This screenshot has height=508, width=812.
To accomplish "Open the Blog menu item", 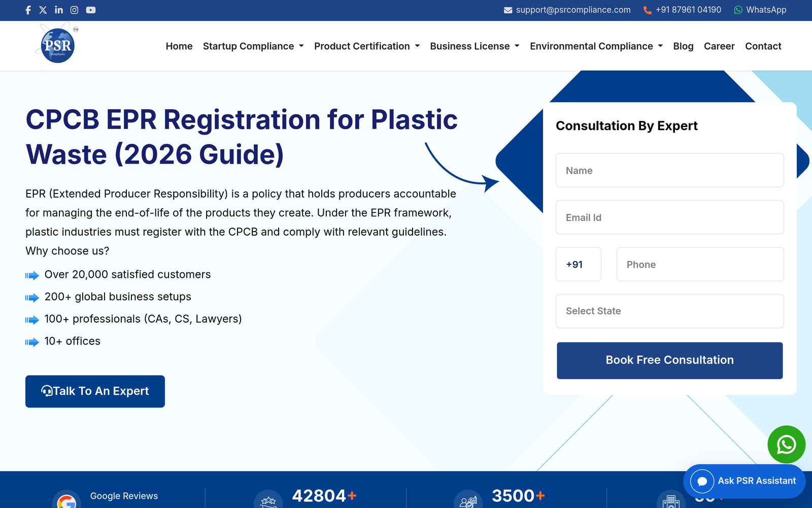I will [x=683, y=46].
